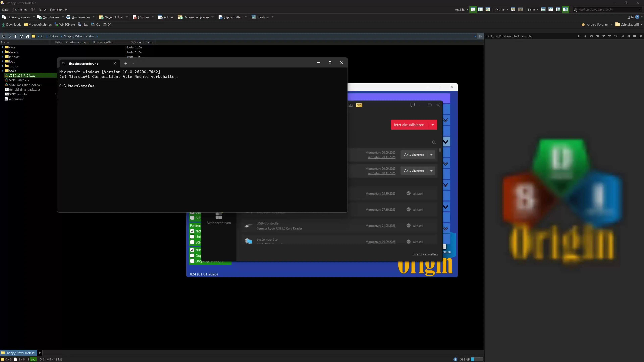Rotate the preview image left

click(x=592, y=36)
